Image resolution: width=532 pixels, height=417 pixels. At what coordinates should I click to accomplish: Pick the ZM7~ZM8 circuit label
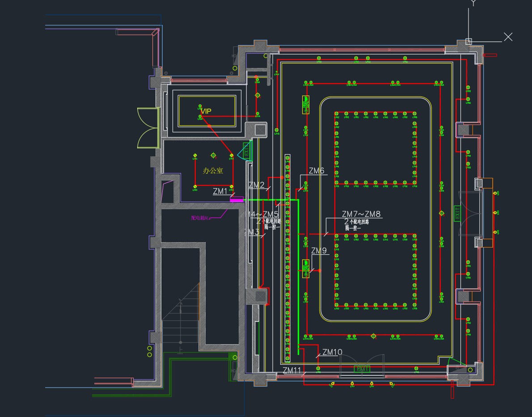(361, 214)
